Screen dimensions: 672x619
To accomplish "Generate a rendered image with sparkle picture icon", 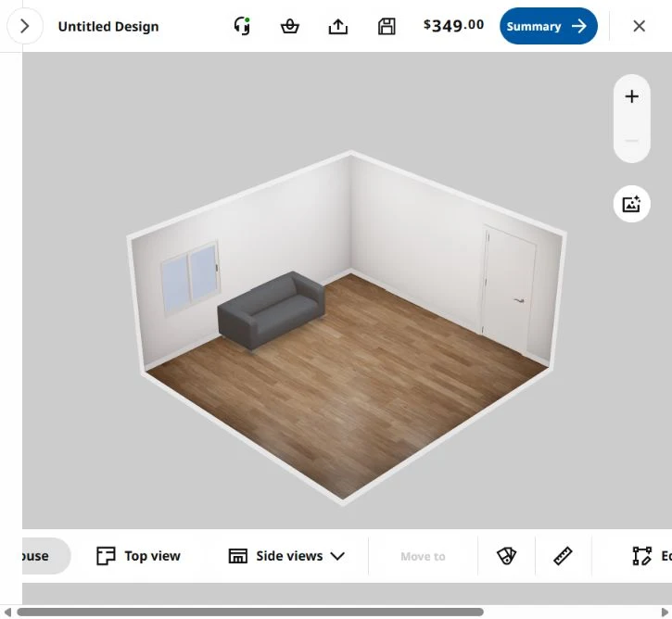I will tap(632, 204).
